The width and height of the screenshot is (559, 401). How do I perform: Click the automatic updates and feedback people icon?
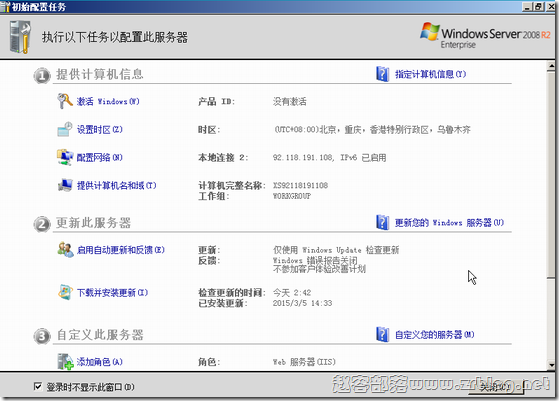[x=65, y=250]
